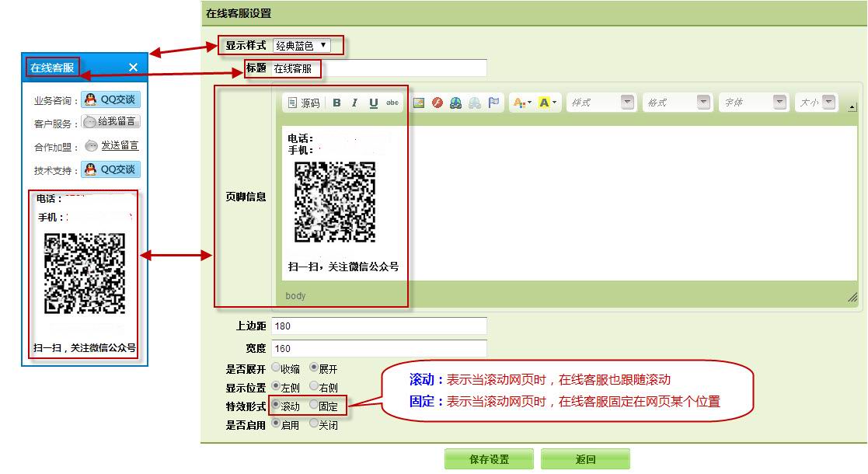Open the 大小 size dropdown
This screenshot has width=868, height=474.
[x=816, y=103]
